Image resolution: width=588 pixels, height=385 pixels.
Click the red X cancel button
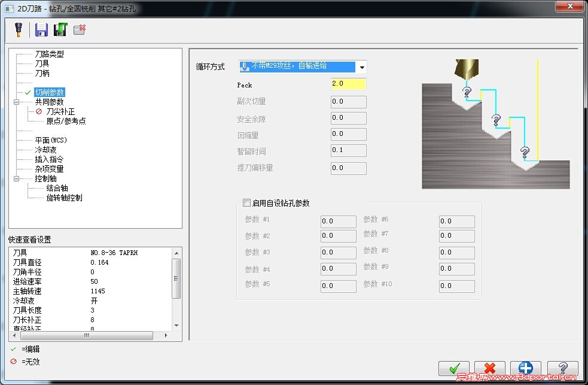(x=489, y=368)
